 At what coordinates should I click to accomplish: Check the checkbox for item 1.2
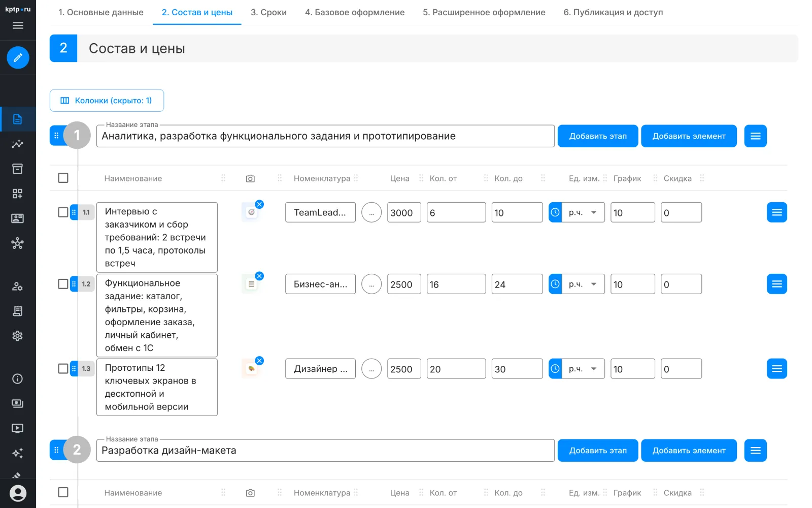[63, 284]
